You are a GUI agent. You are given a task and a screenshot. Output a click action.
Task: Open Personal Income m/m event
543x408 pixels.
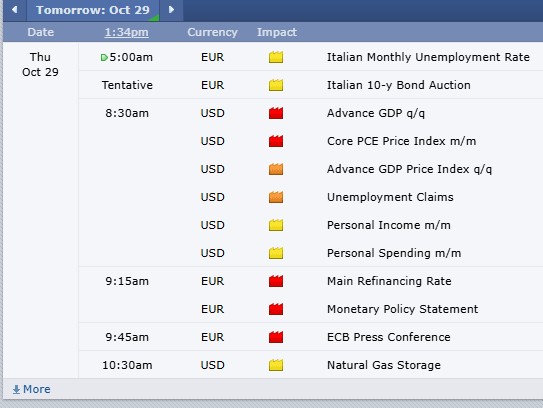tap(389, 225)
